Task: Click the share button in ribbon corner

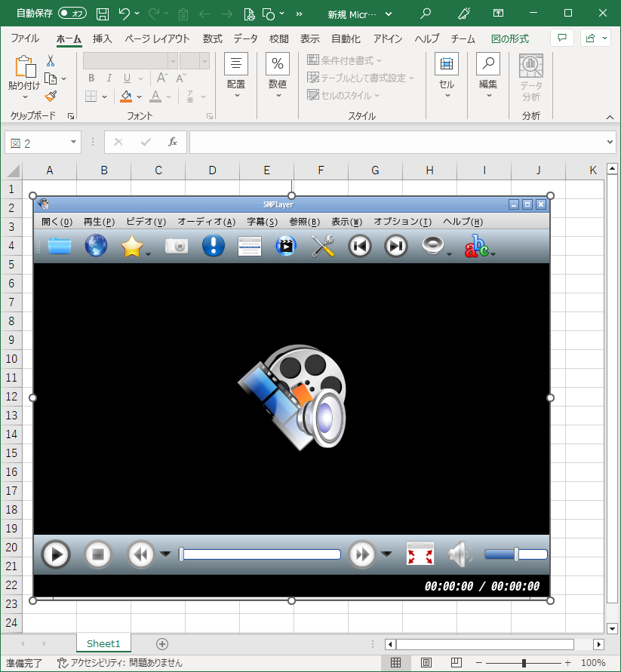Action: (595, 38)
